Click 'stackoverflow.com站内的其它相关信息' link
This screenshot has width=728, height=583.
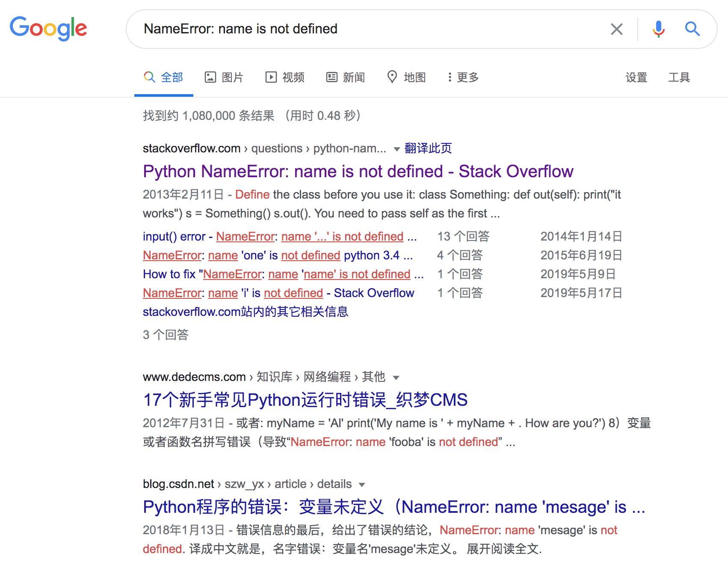(246, 312)
